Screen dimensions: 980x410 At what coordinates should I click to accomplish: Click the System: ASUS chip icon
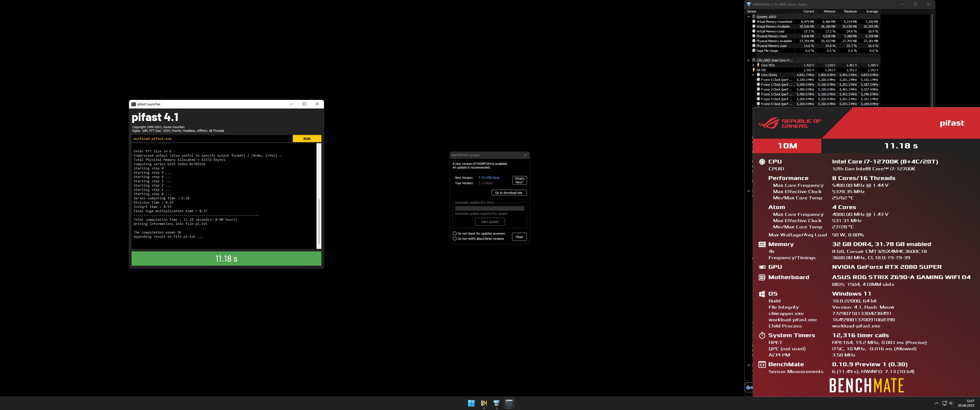(754, 17)
